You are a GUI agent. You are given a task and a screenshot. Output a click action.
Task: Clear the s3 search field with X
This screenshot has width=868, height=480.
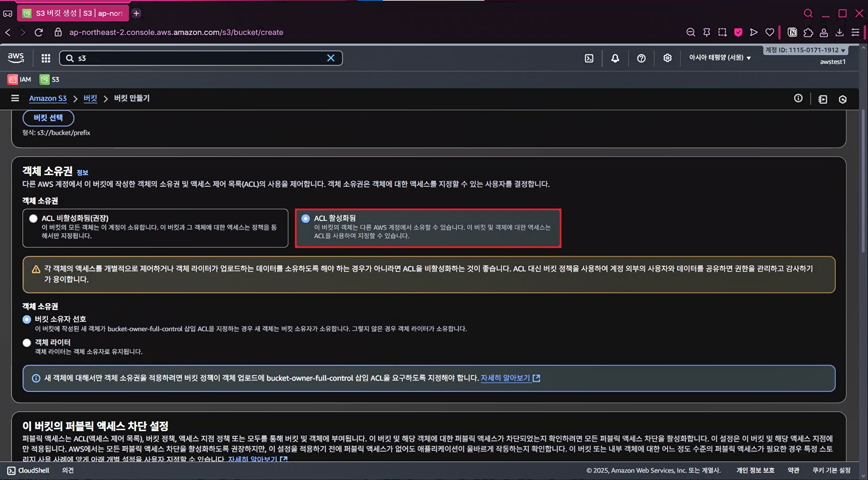pos(331,58)
